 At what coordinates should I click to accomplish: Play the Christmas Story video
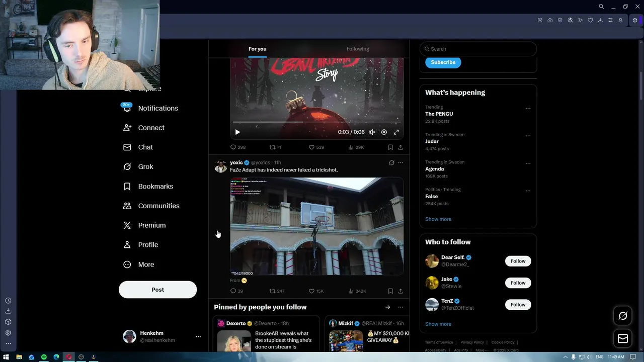[237, 132]
